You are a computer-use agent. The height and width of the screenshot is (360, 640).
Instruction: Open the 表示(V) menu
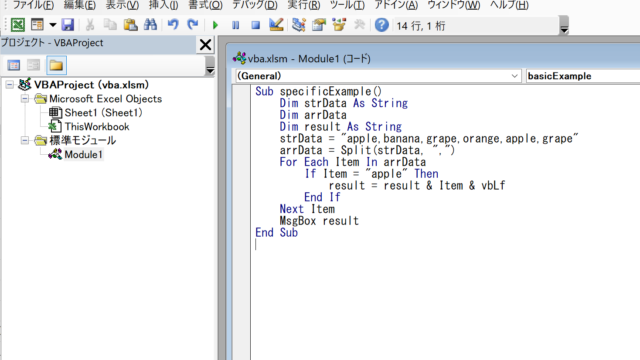click(x=122, y=5)
